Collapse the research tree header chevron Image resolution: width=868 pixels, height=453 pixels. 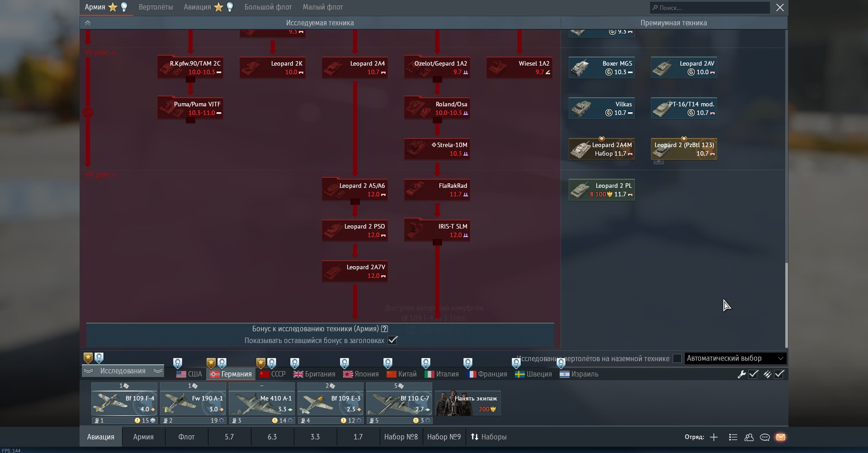[88, 23]
